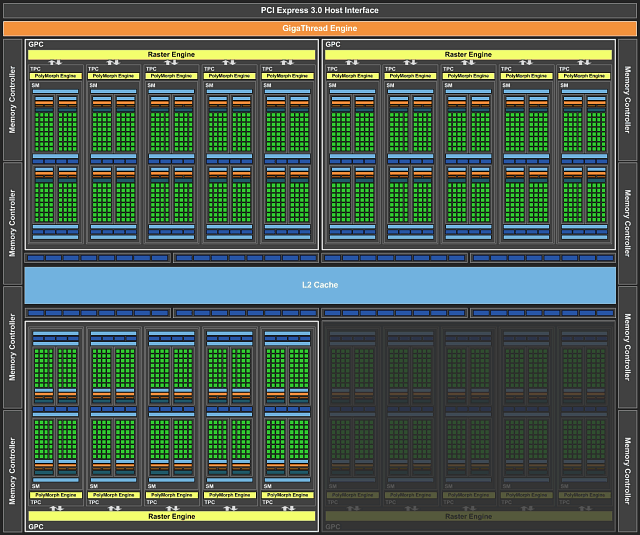Click the bottommost left Memory Controller block

(x=12, y=470)
